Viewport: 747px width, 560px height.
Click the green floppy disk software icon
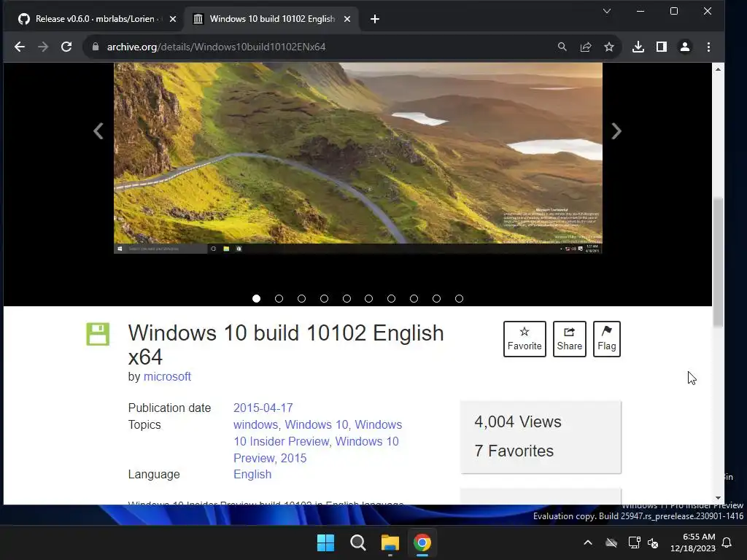98,334
